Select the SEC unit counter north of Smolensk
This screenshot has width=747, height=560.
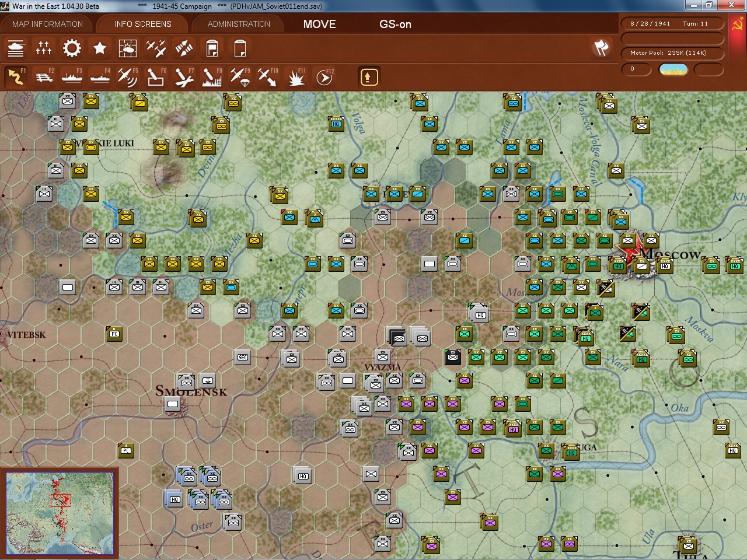pos(243,357)
